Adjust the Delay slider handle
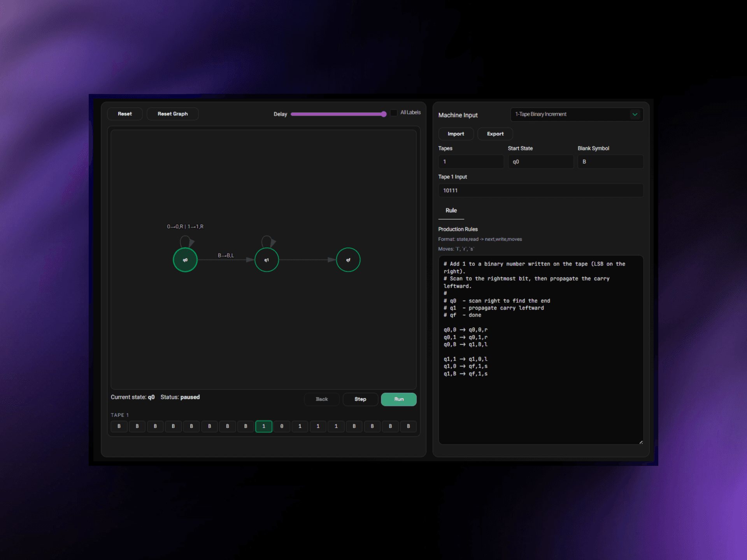This screenshot has height=560, width=747. (383, 114)
